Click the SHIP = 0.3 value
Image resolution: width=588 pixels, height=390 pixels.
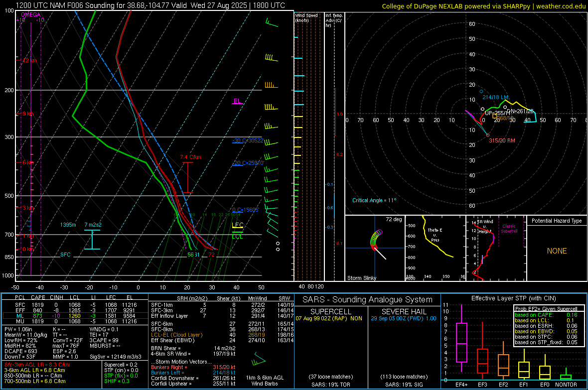(117, 381)
